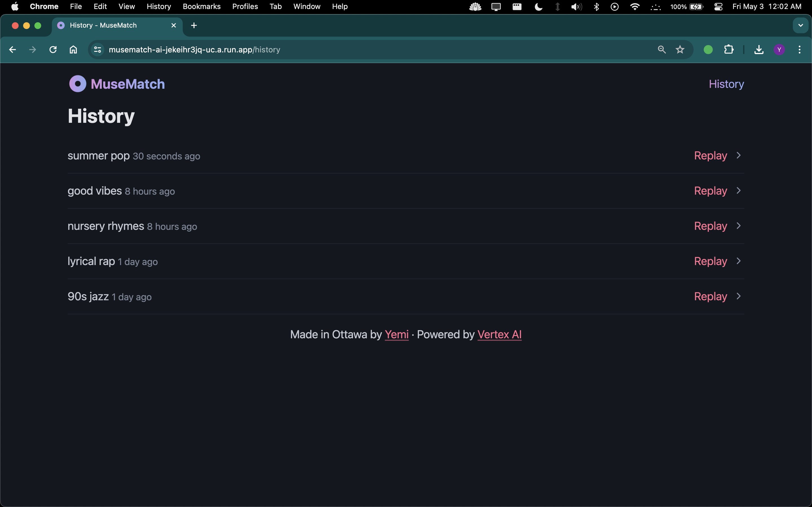
Task: Click chevron next to summer pop Replay
Action: coord(738,155)
